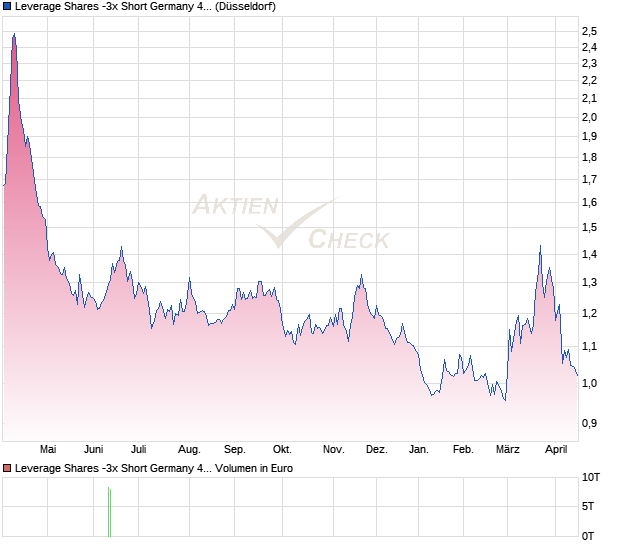
Task: Select the 'Dez.' time axis label
Action: [376, 450]
